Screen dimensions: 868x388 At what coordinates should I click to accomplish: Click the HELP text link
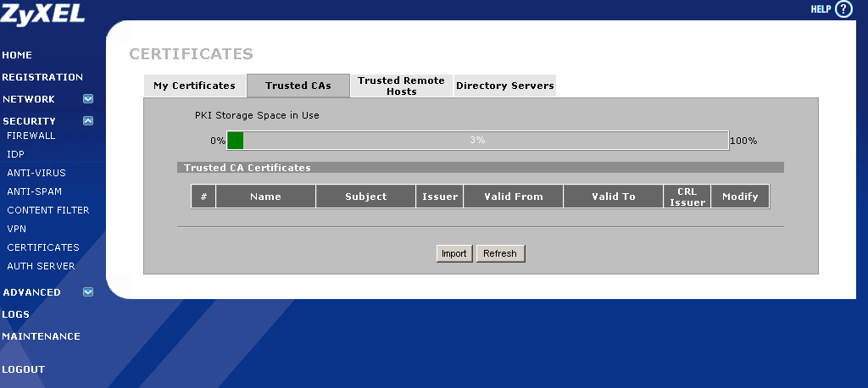point(821,8)
